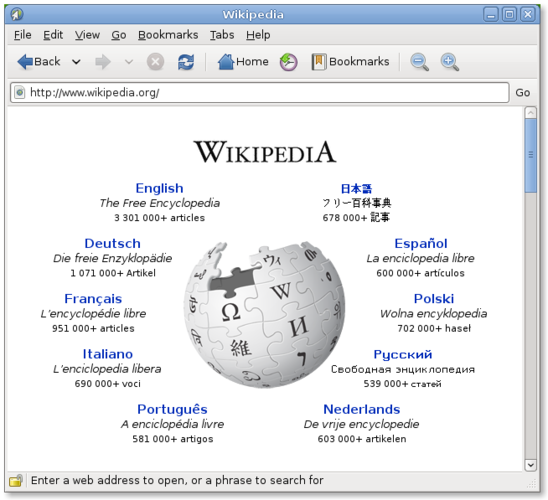
Task: Click the scrollbar down arrow
Action: pyautogui.click(x=531, y=465)
